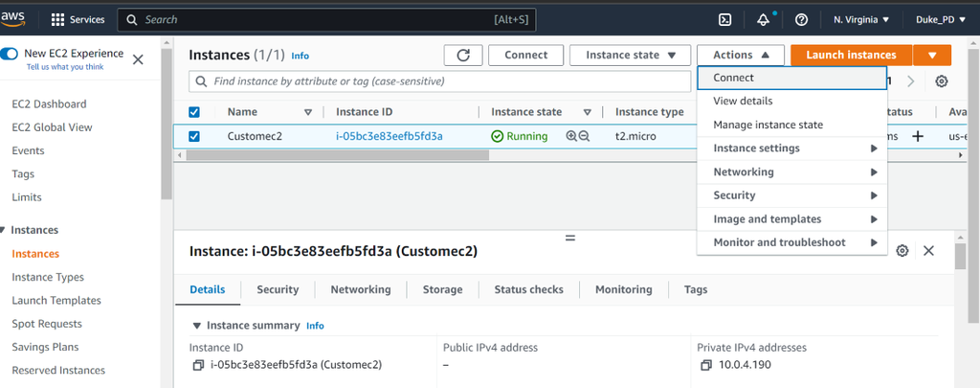Choose Connect in the Actions menu
This screenshot has height=388, width=980.
[791, 78]
